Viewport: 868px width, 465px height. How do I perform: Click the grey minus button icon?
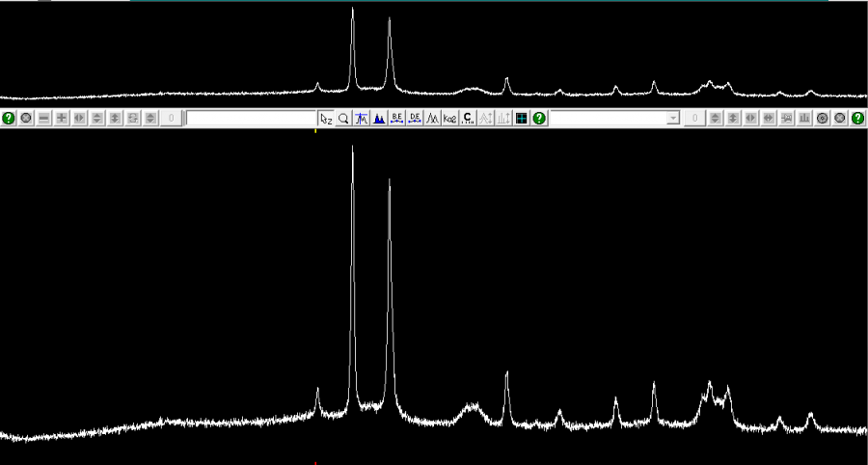43,118
